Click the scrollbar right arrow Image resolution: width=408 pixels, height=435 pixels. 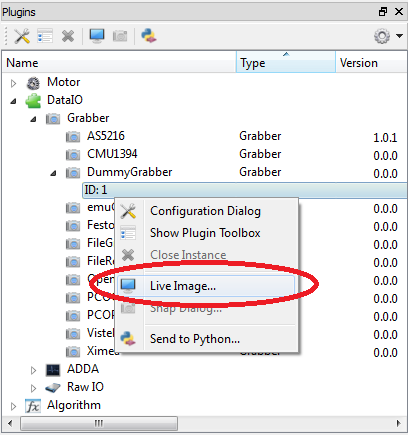[x=399, y=424]
